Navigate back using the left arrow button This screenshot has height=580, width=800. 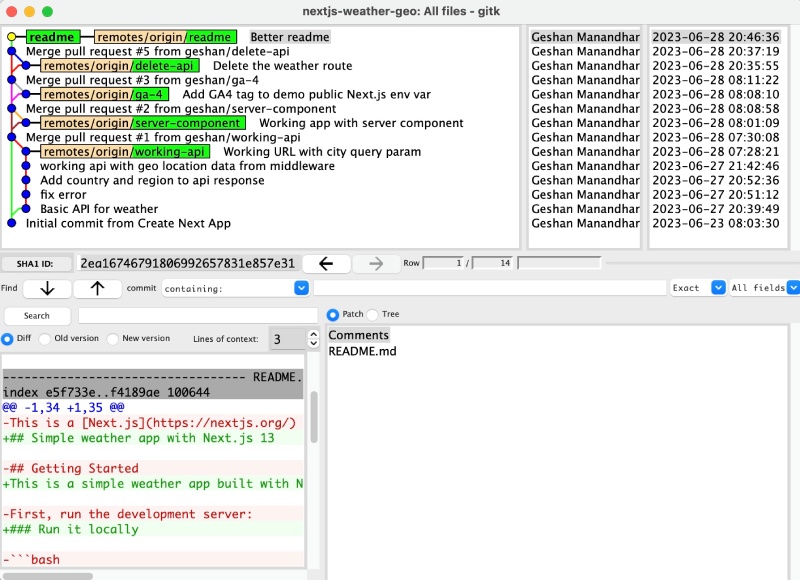[329, 263]
